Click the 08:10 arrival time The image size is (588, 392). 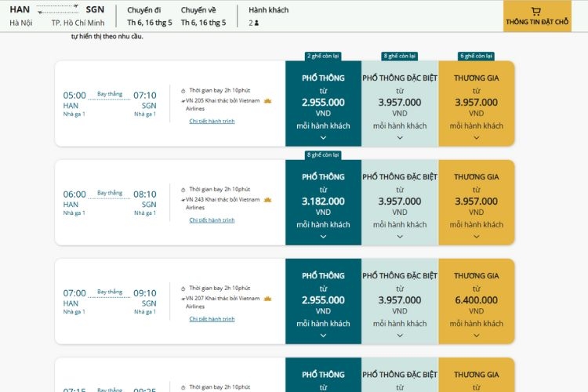click(x=145, y=194)
